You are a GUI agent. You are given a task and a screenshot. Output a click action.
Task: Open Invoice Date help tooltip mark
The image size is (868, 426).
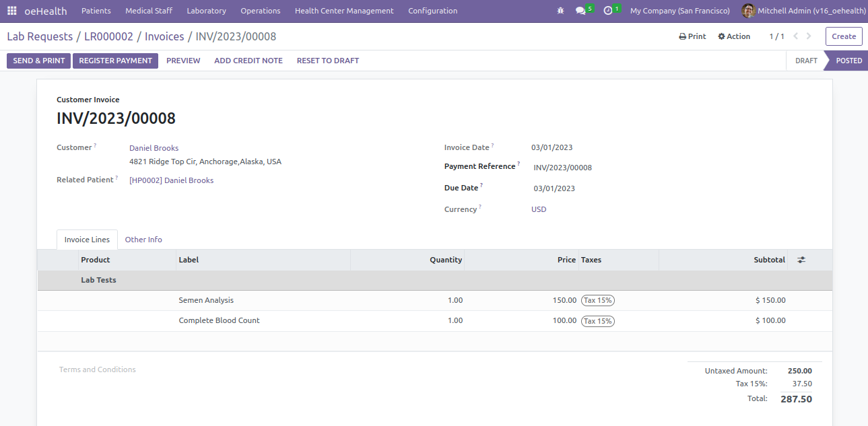[x=492, y=145]
